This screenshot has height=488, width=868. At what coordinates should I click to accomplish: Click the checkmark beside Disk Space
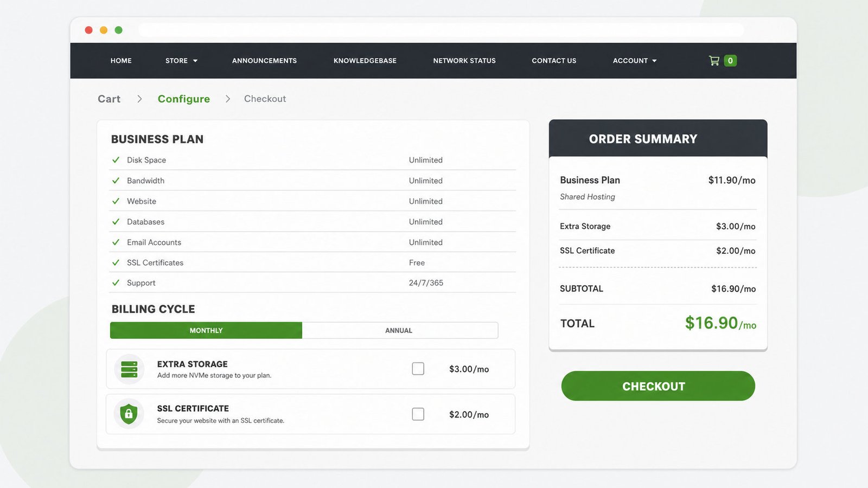pos(116,160)
